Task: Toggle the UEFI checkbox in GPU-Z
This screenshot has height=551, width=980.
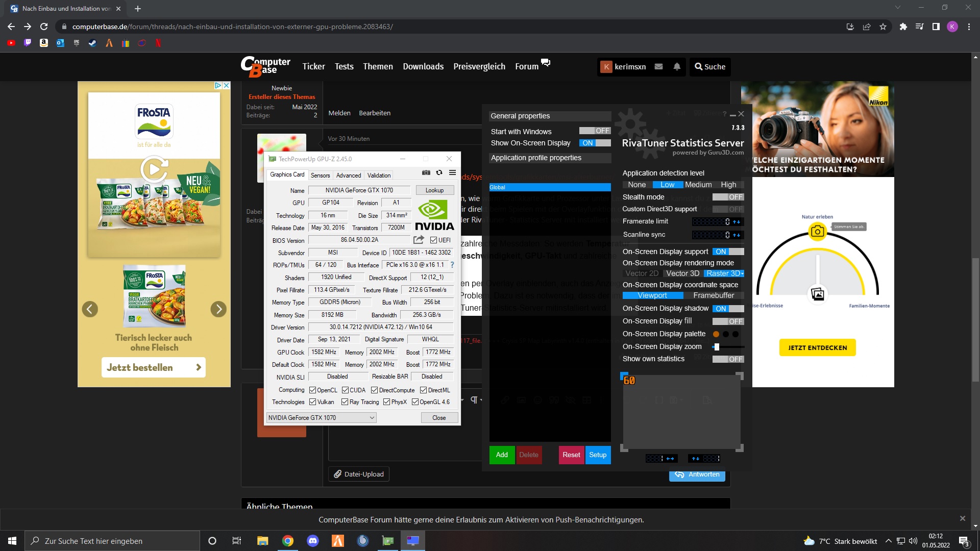Action: coord(433,240)
